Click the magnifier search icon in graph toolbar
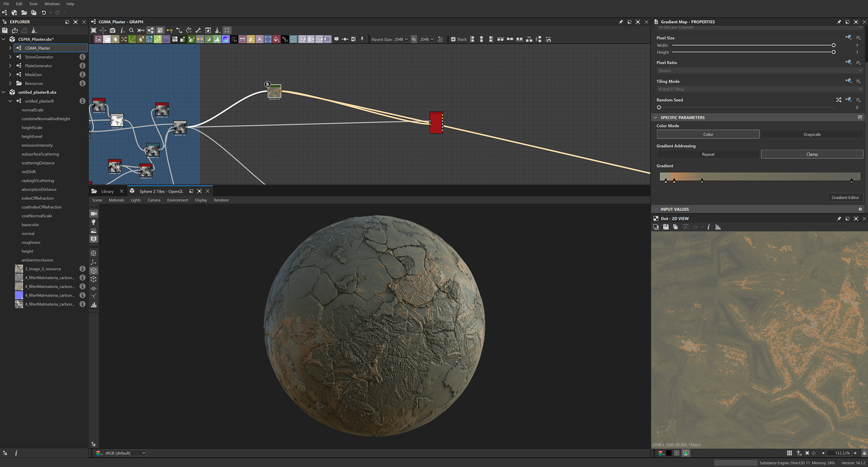The width and height of the screenshot is (868, 467). click(x=132, y=30)
